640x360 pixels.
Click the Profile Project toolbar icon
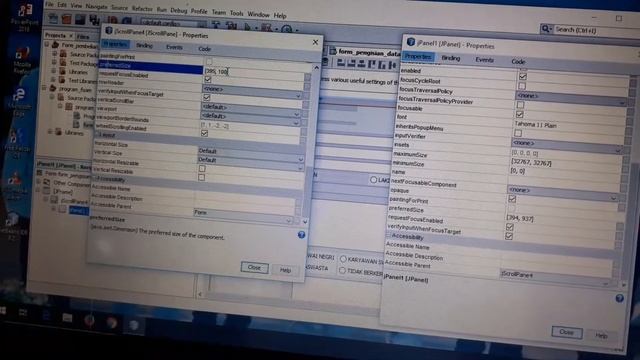click(x=287, y=29)
